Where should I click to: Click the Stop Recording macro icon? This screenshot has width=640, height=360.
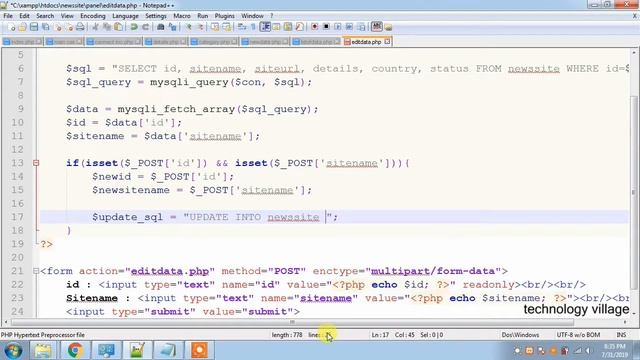pyautogui.click(x=326, y=27)
